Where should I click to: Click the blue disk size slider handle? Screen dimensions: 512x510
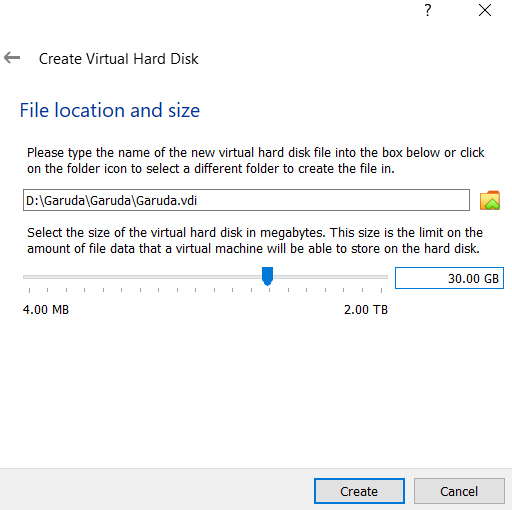click(267, 276)
